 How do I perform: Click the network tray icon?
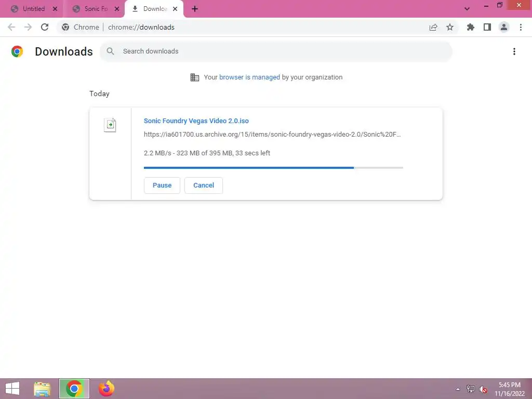click(471, 389)
